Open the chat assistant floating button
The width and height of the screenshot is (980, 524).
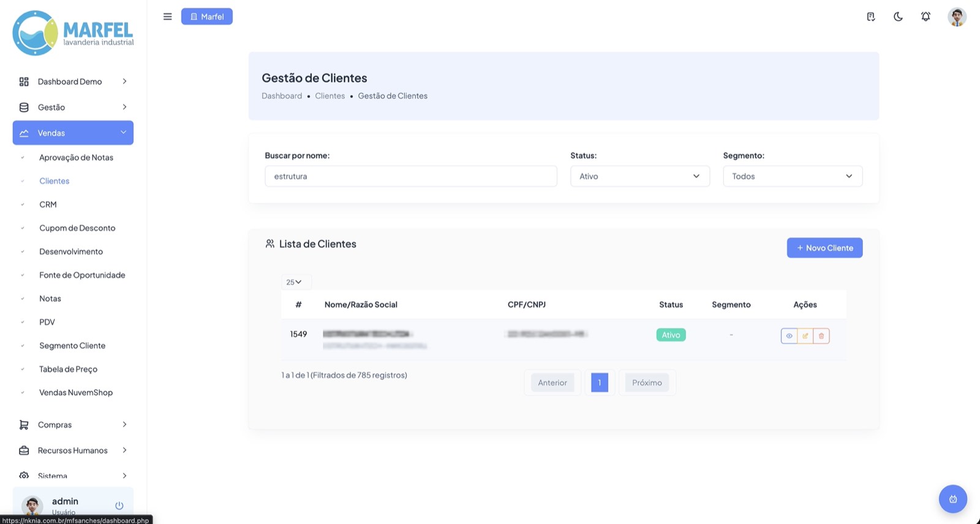953,499
